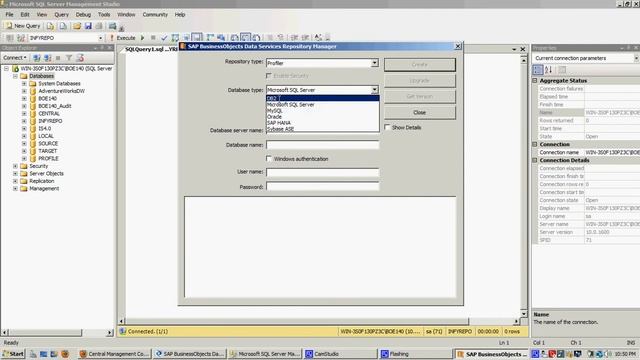Click the Close button in Repository Manager
Screen dimensions: 640x360
420,112
